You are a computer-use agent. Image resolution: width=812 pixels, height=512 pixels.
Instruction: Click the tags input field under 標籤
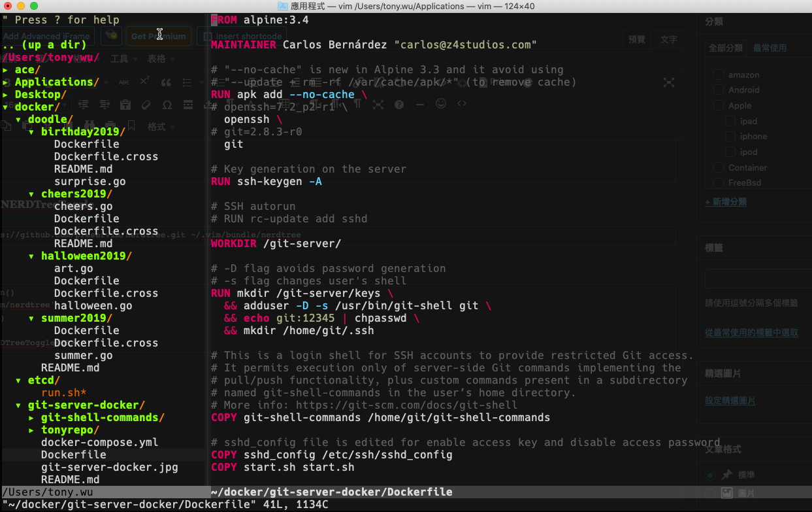pos(758,279)
